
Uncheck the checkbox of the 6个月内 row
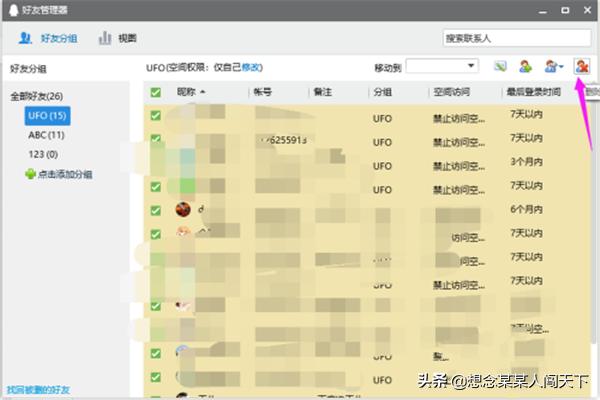click(155, 210)
